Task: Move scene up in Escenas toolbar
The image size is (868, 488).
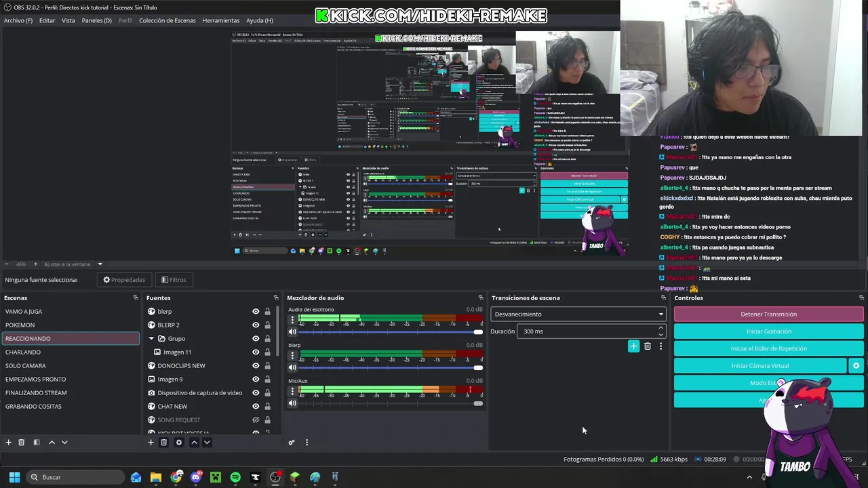Action: 52,443
